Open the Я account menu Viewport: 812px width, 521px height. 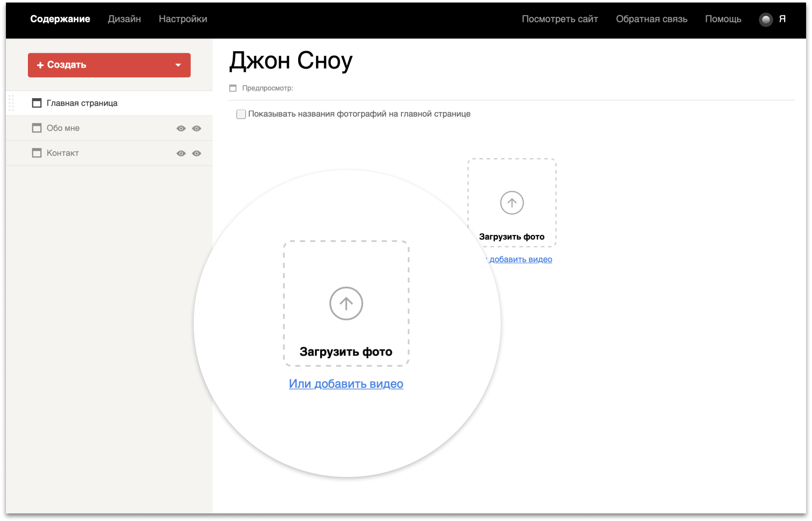point(782,19)
